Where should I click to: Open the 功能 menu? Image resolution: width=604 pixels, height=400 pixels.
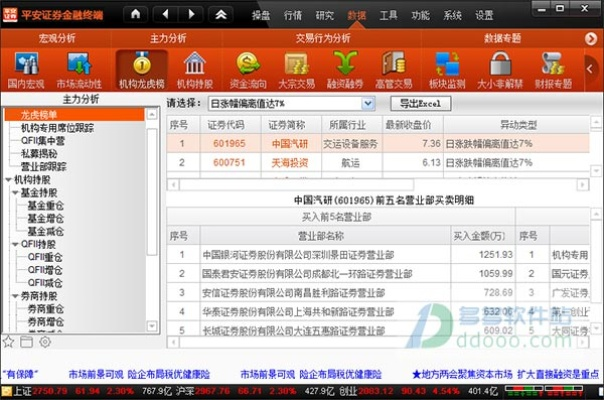[420, 15]
